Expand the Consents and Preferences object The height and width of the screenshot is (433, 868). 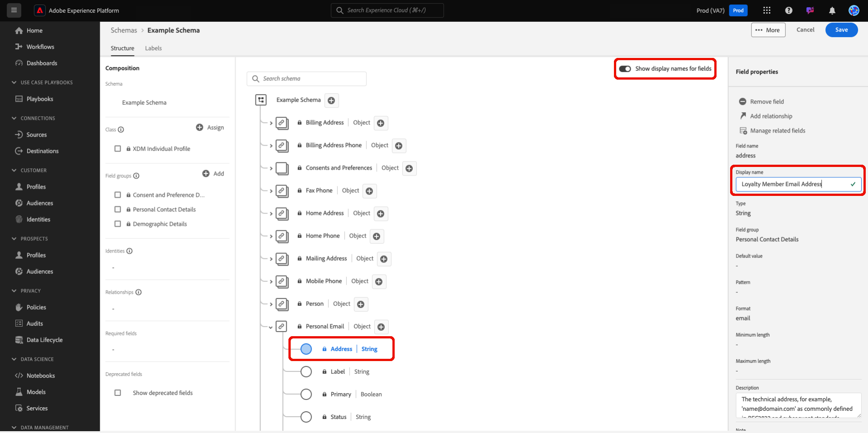(x=271, y=168)
